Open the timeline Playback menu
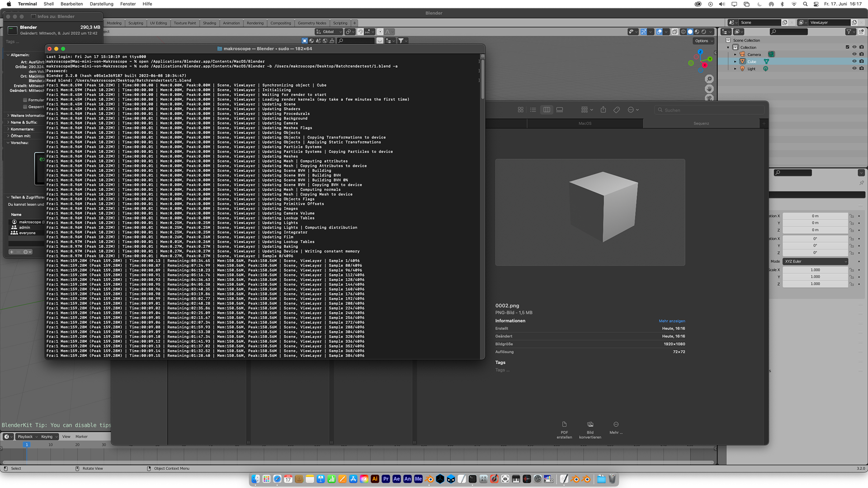 tap(27, 436)
